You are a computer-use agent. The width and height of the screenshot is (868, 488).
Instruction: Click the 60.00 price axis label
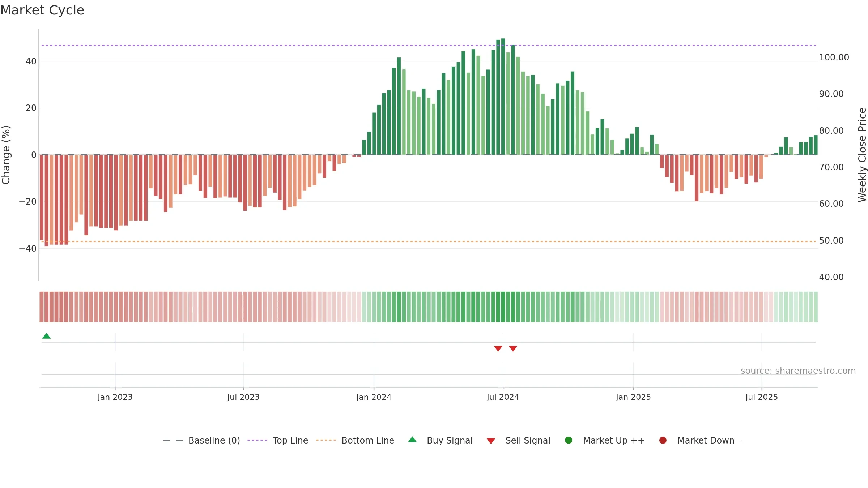click(831, 204)
